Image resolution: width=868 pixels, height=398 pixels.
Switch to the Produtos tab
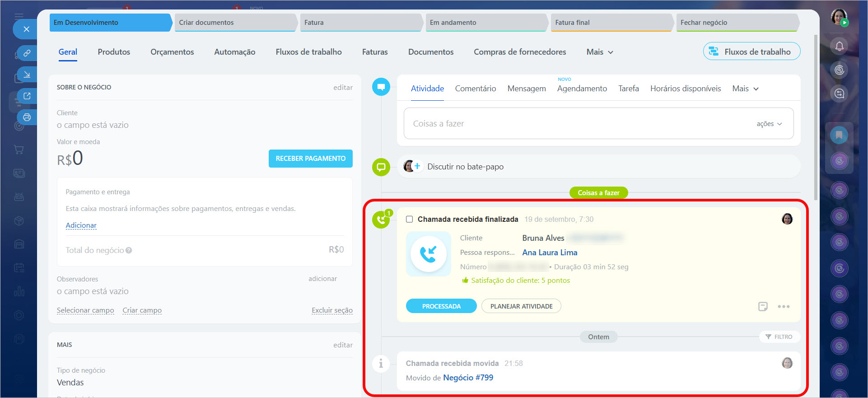click(114, 52)
